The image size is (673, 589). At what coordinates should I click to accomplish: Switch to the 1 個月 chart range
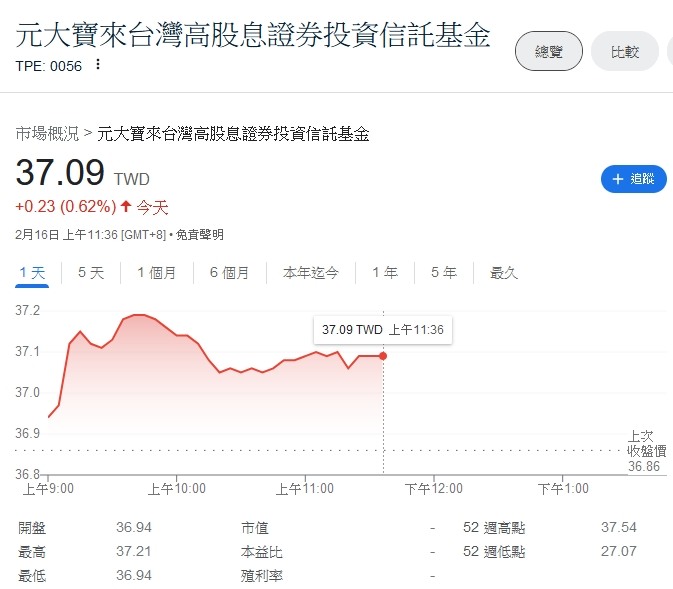coord(157,273)
